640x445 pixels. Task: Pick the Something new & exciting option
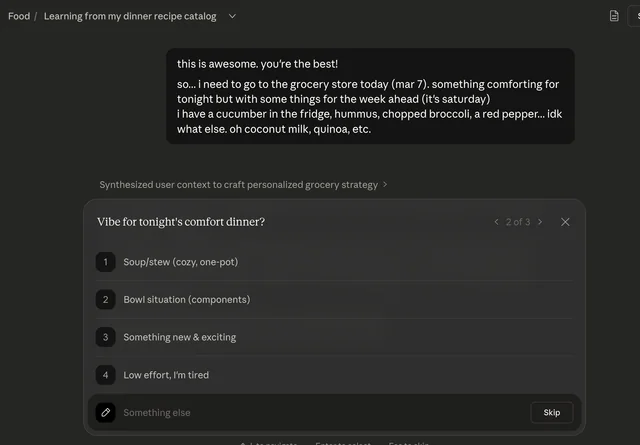179,337
